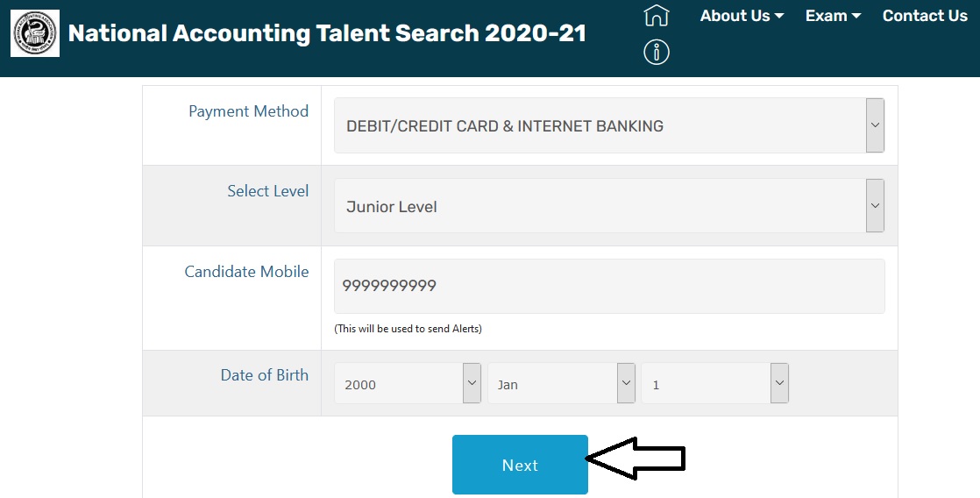
Task: Click the home icon in header
Action: click(656, 16)
